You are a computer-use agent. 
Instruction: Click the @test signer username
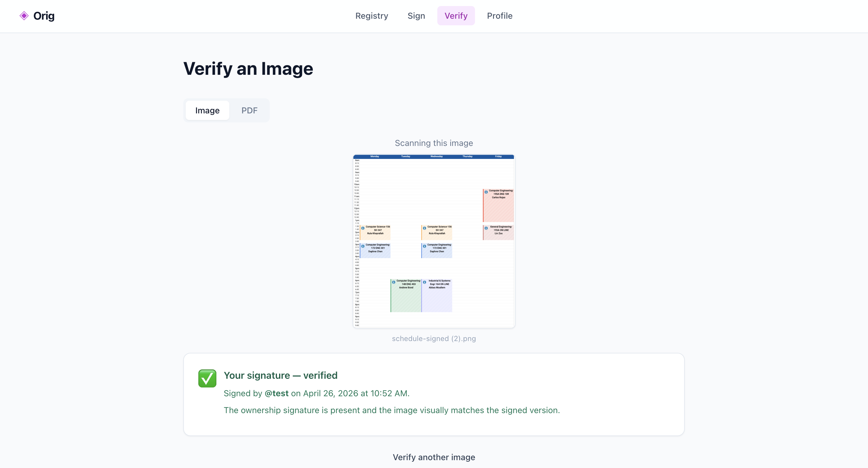(276, 393)
